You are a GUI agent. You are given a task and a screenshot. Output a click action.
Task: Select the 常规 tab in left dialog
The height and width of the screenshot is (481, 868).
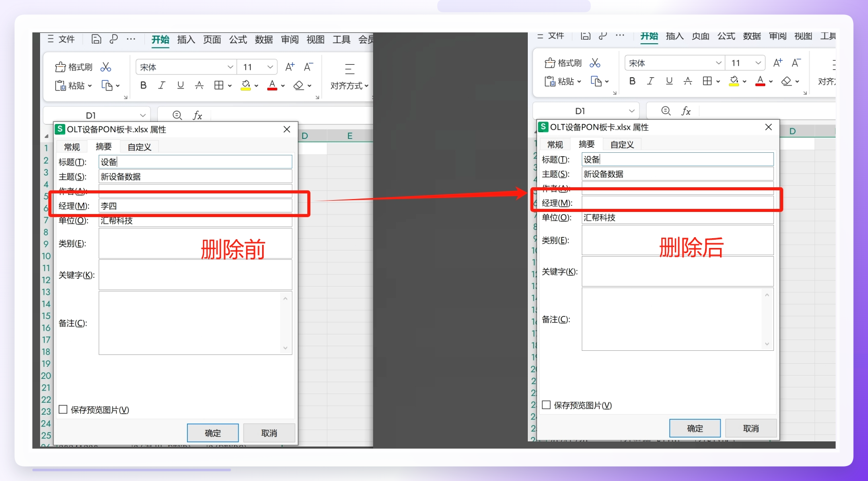pyautogui.click(x=72, y=147)
